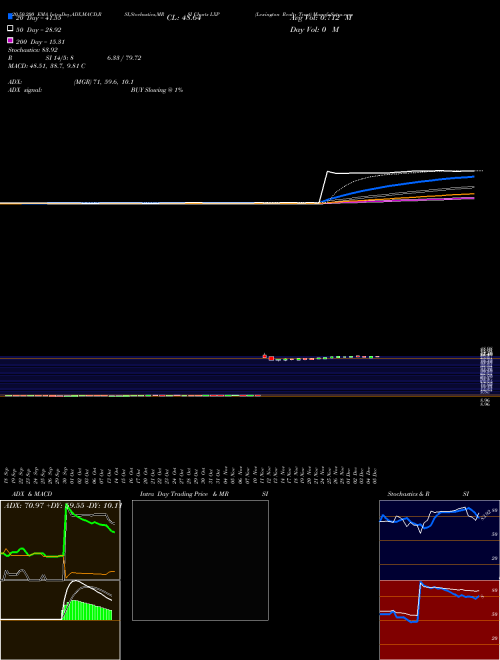Select the '50 Day = 28.92' legend text
This screenshot has width=500, height=660.
coord(38,30)
